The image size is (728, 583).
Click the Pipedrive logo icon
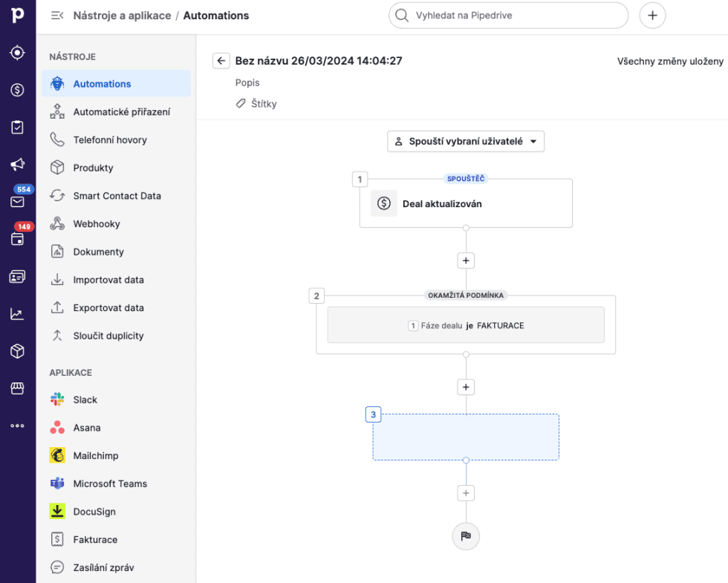click(x=18, y=15)
